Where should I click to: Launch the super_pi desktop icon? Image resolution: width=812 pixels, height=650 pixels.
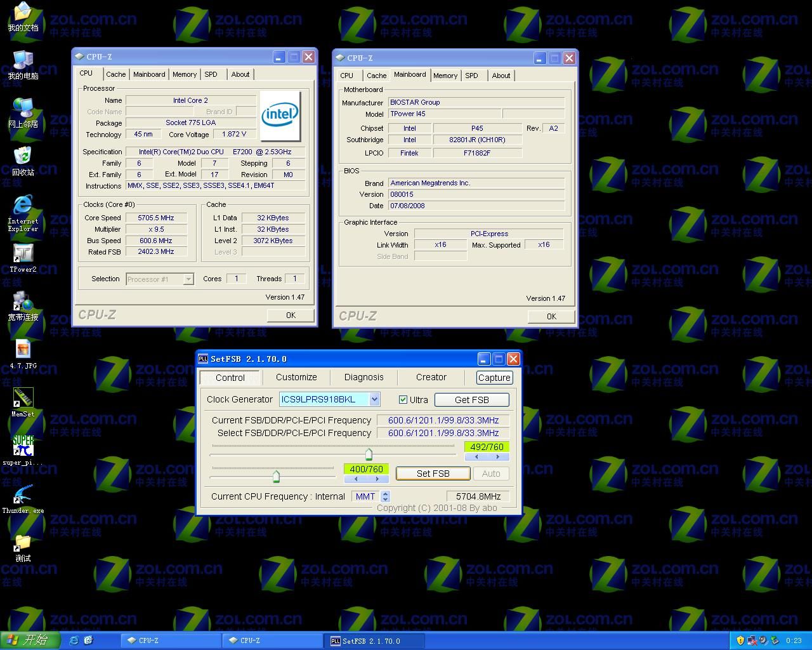(x=23, y=451)
